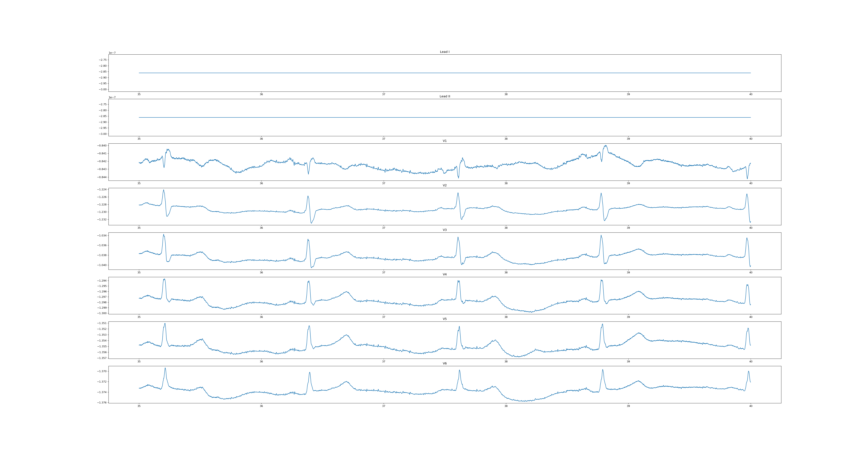Click x-axis tick 36 beneath the Lead I plot
Image resolution: width=868 pixels, height=453 pixels.
point(261,94)
